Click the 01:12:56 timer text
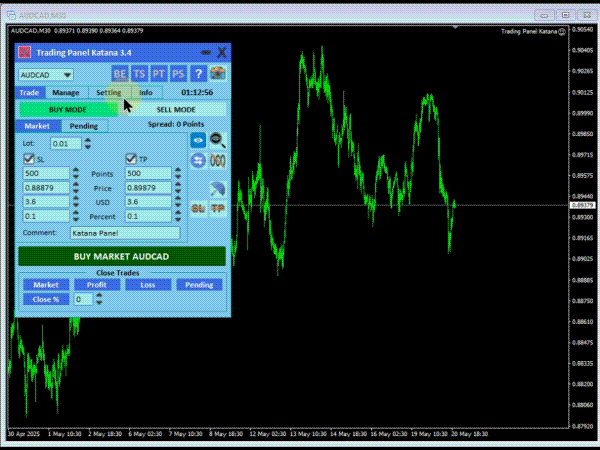Viewport: 600px width, 450px height. click(x=197, y=92)
